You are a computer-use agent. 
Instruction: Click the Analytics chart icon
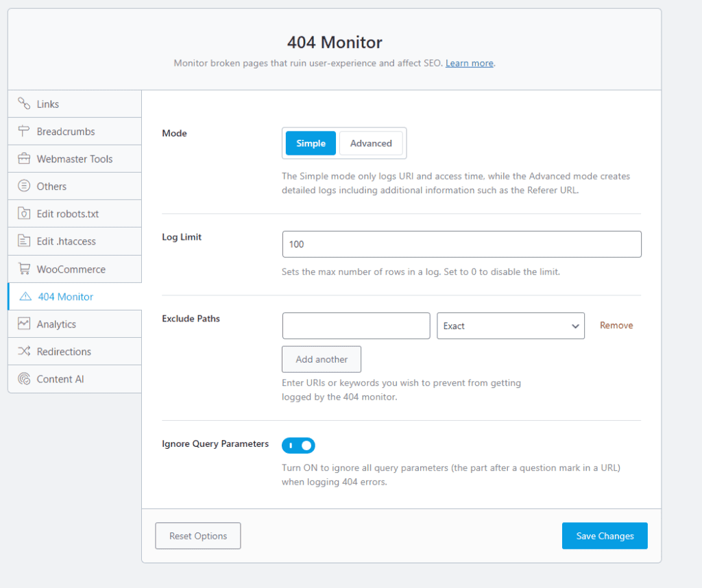pos(24,323)
